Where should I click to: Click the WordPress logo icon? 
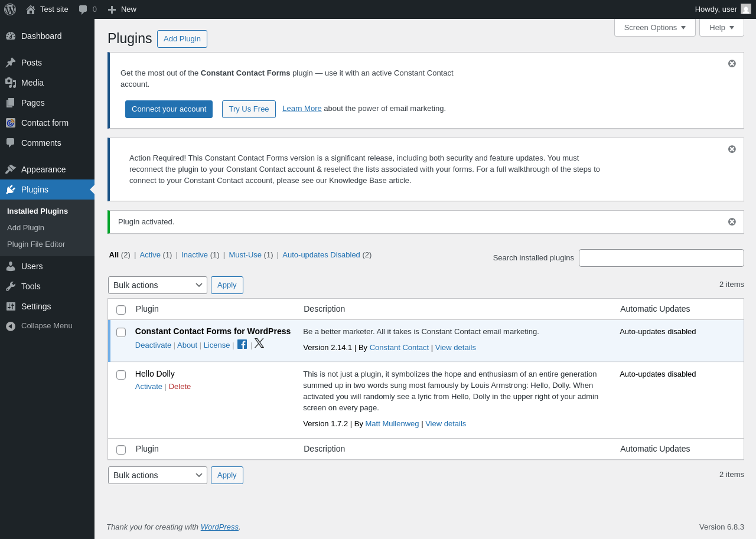pyautogui.click(x=10, y=9)
